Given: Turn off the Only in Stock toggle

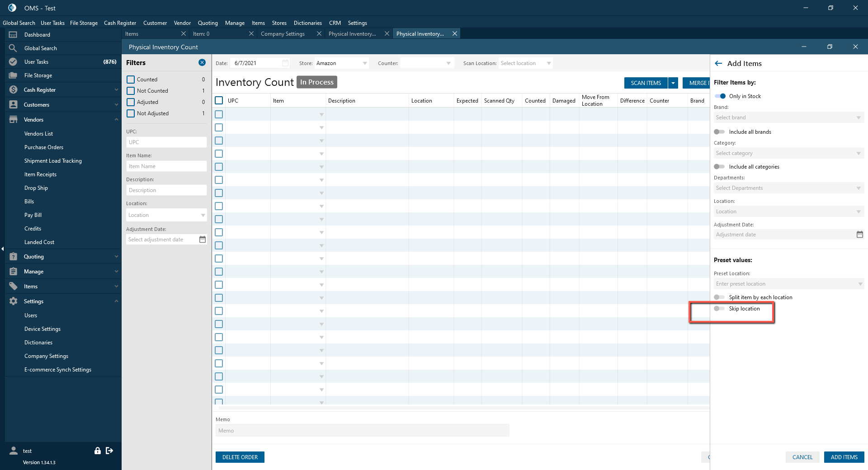Looking at the screenshot, I should coord(720,96).
